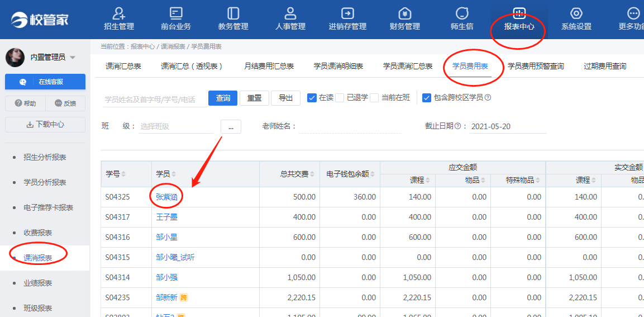
Task: Switch to 课消汇总（透视表）tab
Action: (x=192, y=66)
